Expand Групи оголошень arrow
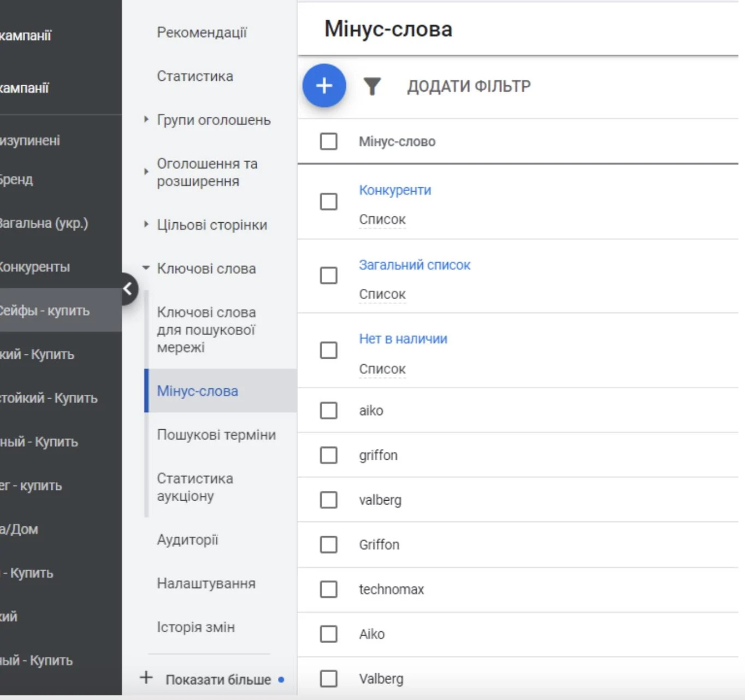This screenshot has width=745, height=700. (146, 119)
